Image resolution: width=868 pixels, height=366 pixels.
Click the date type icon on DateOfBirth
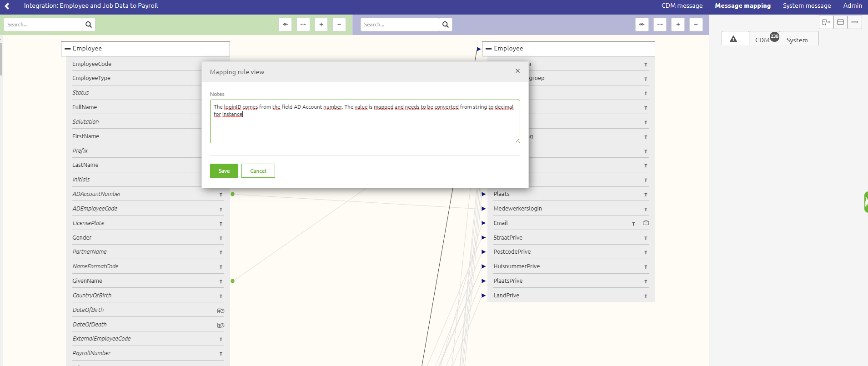coord(221,311)
